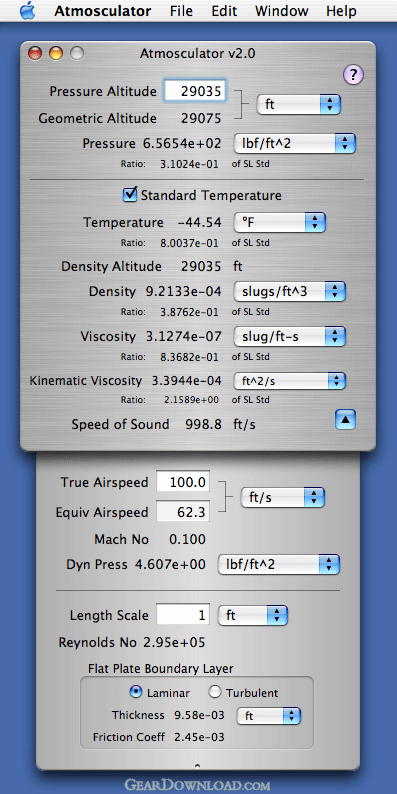Open the Help menu
This screenshot has width=397, height=794.
click(x=341, y=11)
